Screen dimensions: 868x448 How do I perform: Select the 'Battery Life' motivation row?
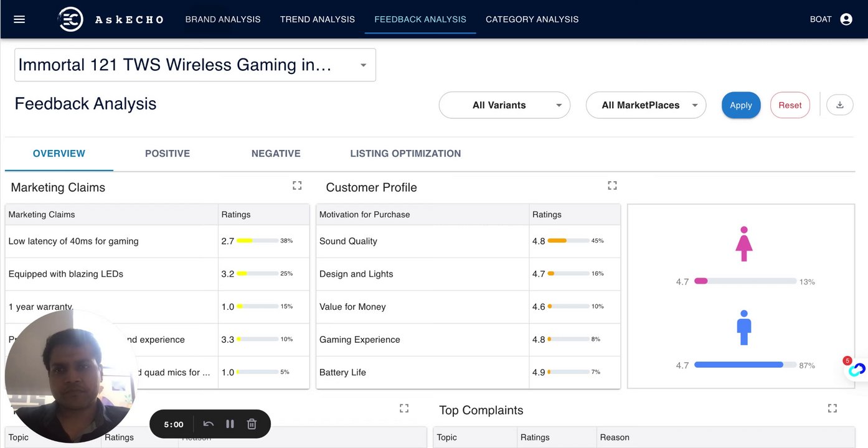(x=468, y=372)
